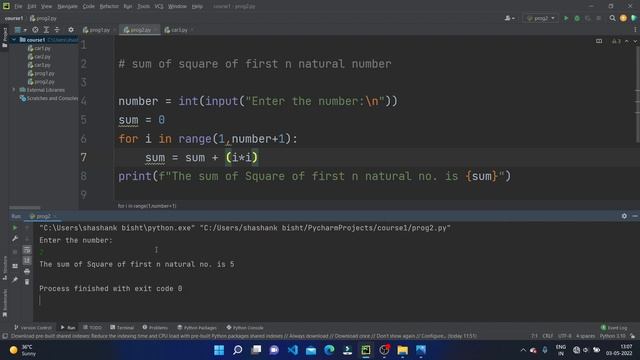Screen dimensions: 640x360
Task: Open the Refactor menu
Action: pos(109,7)
